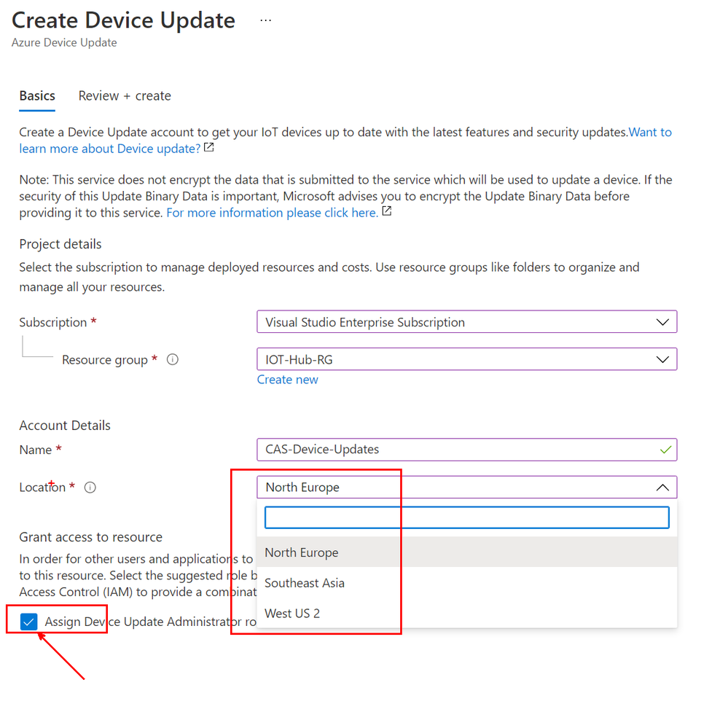Click the Grant access to resource heading

[90, 537]
